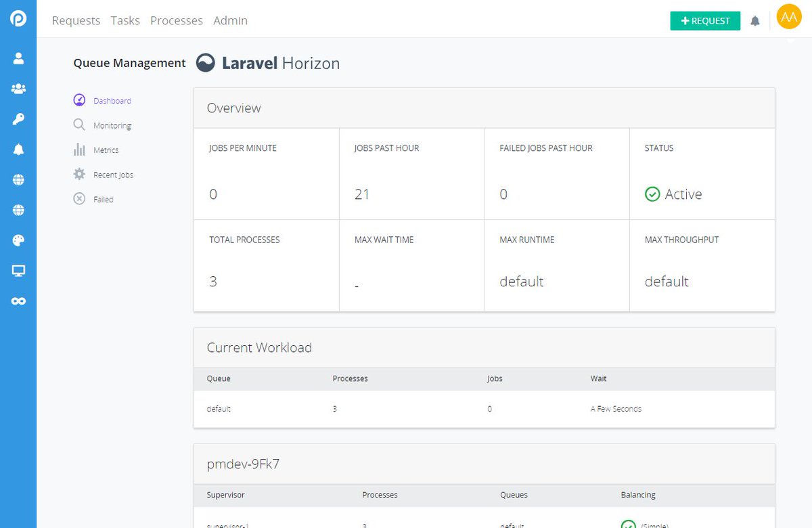Click the palette icon in the sidebar

click(x=18, y=240)
